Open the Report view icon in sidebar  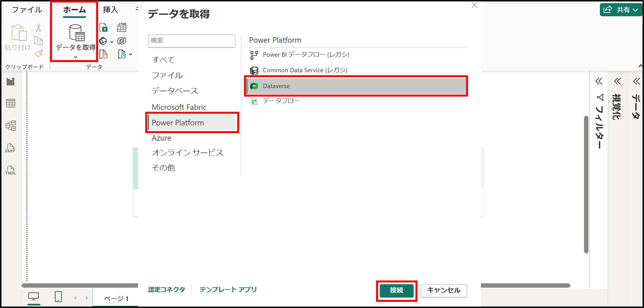point(11,82)
